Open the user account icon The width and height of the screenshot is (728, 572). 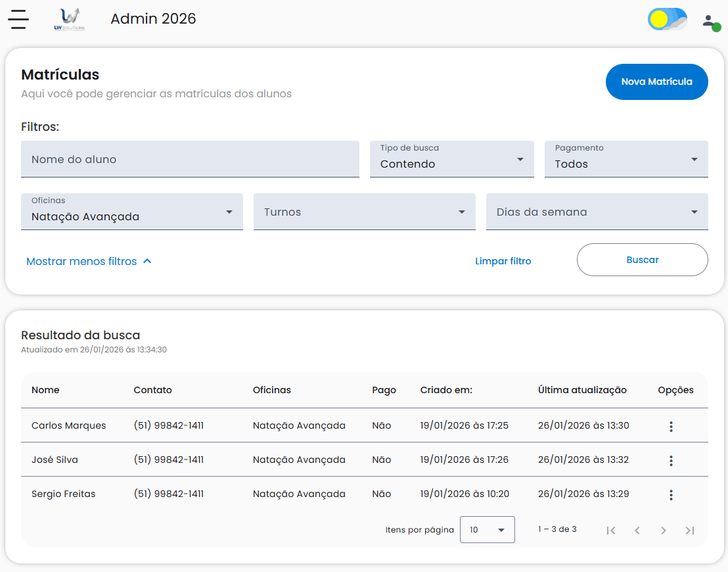coord(710,21)
